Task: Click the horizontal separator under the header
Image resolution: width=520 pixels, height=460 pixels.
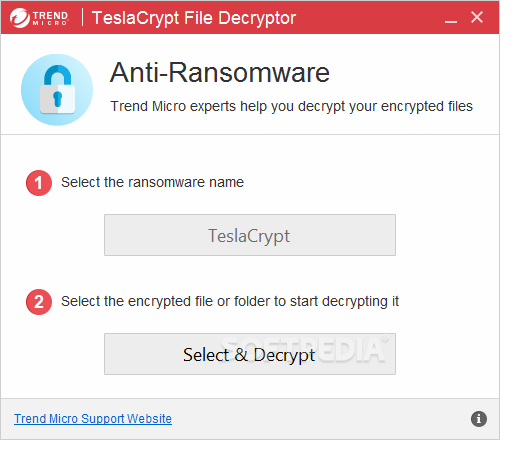Action: (250, 135)
